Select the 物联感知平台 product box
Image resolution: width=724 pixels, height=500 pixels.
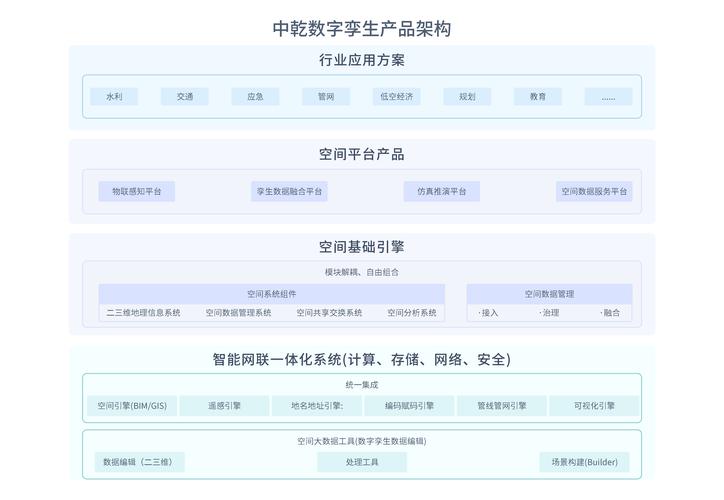pyautogui.click(x=137, y=191)
